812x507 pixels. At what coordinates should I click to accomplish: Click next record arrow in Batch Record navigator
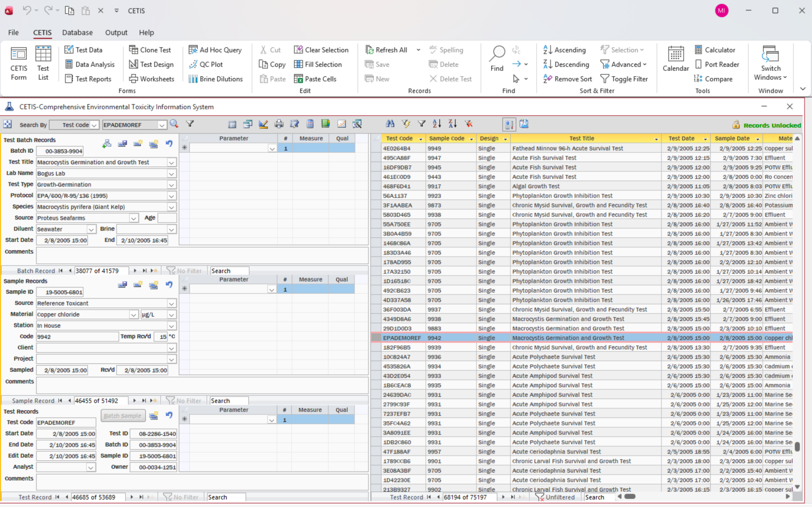click(x=135, y=271)
